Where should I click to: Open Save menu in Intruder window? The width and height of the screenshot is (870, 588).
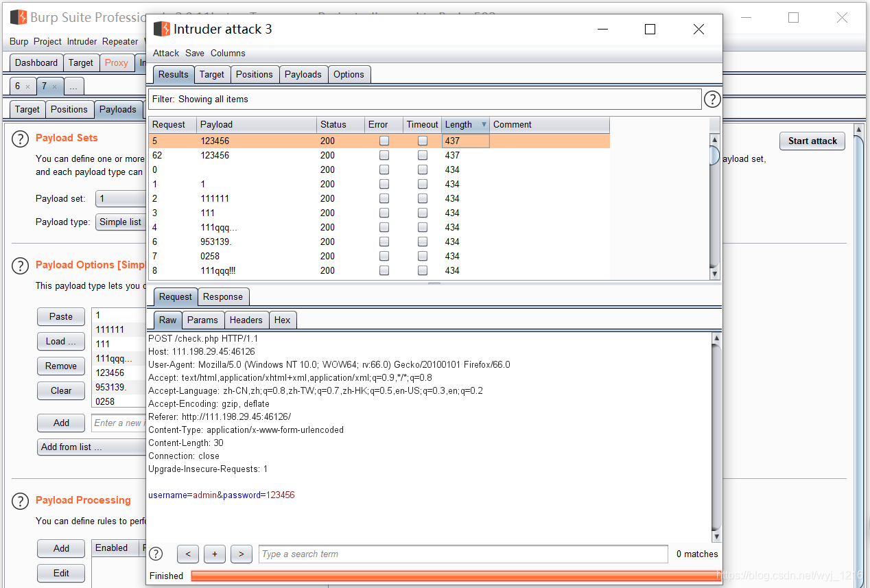[195, 53]
